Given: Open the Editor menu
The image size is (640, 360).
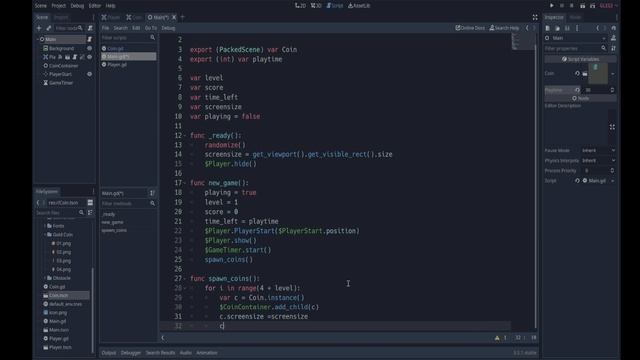Looking at the screenshot, I should [x=95, y=6].
